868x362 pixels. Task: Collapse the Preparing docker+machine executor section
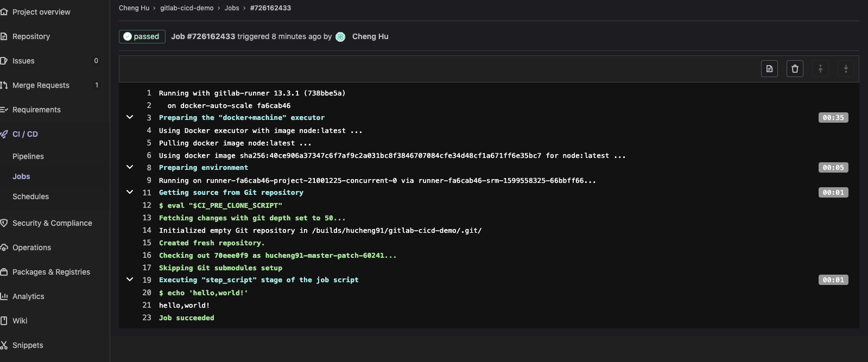click(130, 117)
